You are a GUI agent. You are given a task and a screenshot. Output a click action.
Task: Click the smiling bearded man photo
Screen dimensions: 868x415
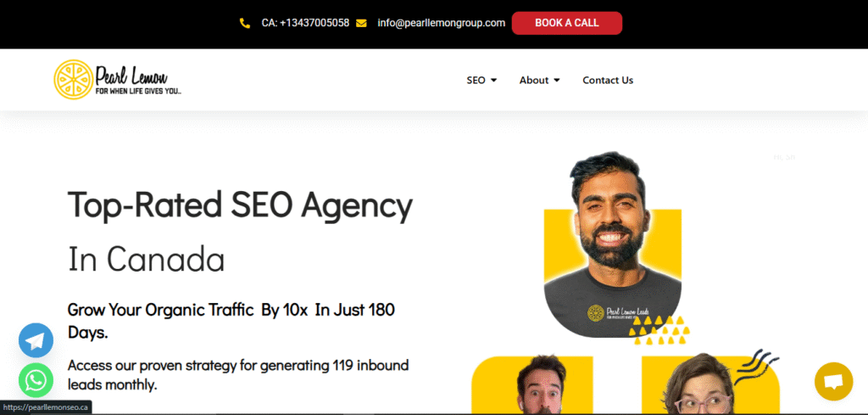point(612,244)
